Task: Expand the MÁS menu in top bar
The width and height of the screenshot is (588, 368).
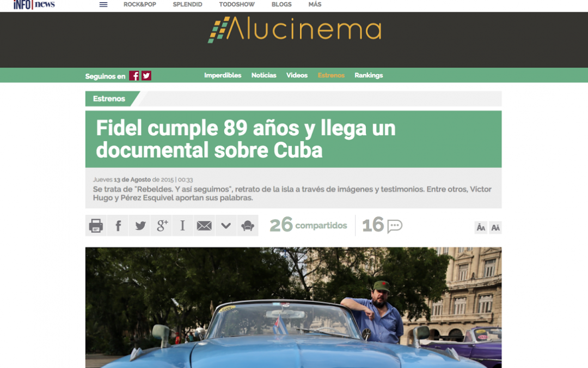Action: coord(315,4)
